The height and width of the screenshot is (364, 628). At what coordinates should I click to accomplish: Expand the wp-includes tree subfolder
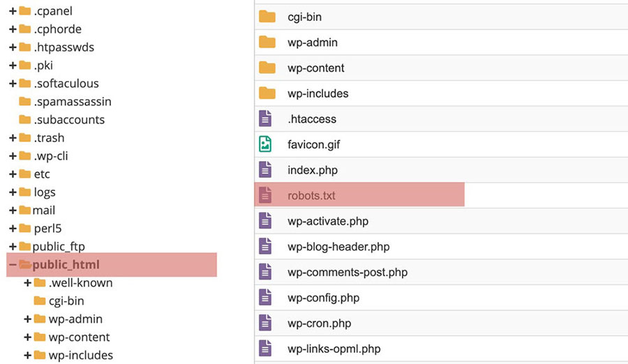click(28, 355)
